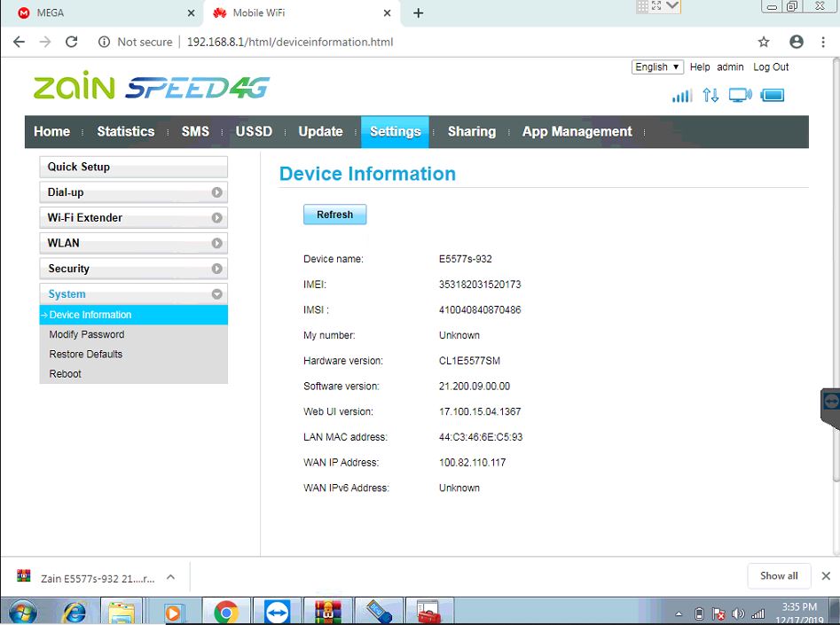The height and width of the screenshot is (625, 840).
Task: Click the WAN IP address 100.82.110.117
Action: coord(472,462)
